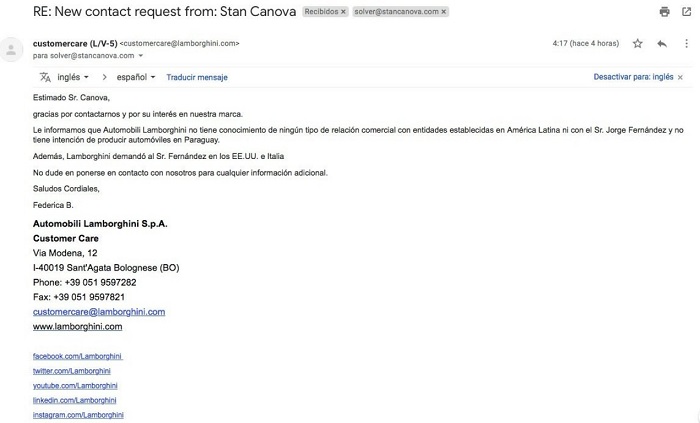
Task: Open the facebook.com/Lamborghini link
Action: [x=78, y=356]
